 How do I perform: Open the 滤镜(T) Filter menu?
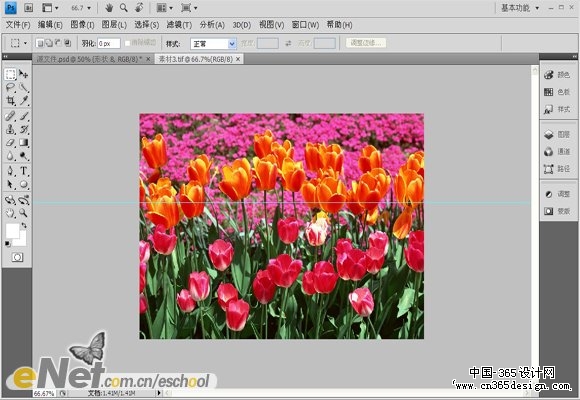(179, 25)
